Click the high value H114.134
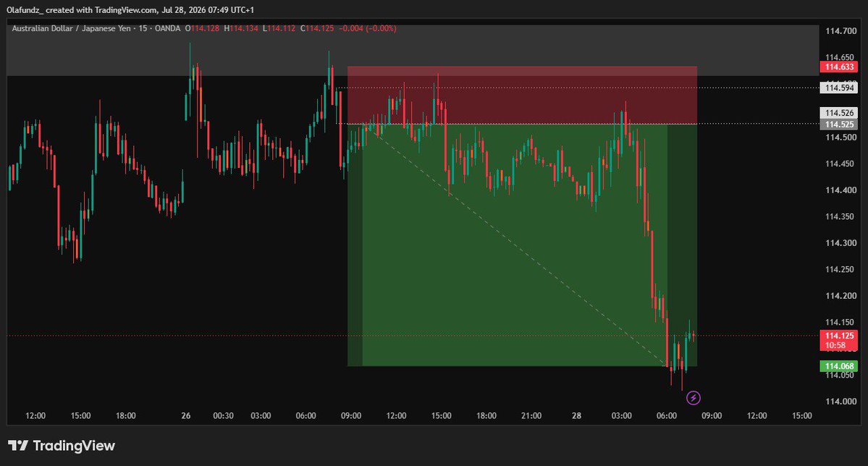Image resolution: width=868 pixels, height=466 pixels. click(241, 28)
